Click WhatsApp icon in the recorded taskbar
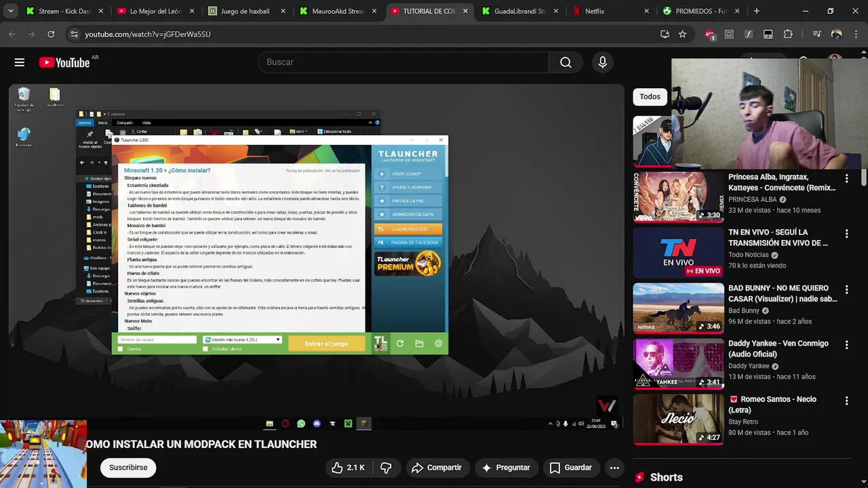 301,424
